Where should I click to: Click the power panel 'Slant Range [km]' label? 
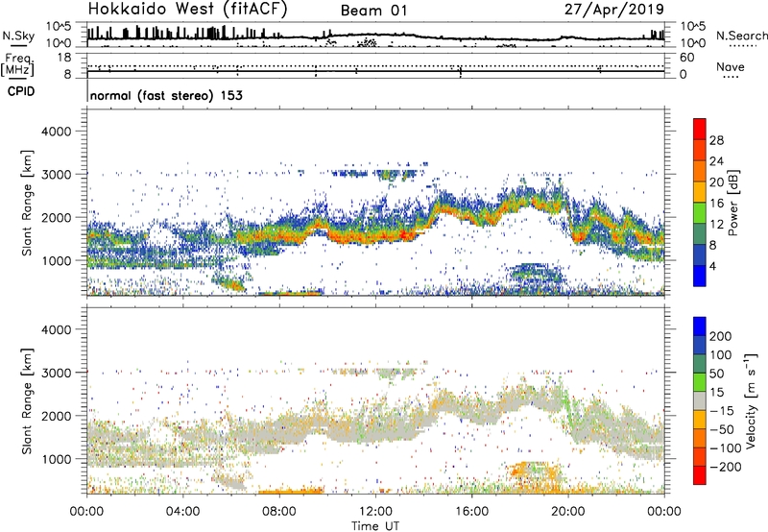click(x=27, y=203)
